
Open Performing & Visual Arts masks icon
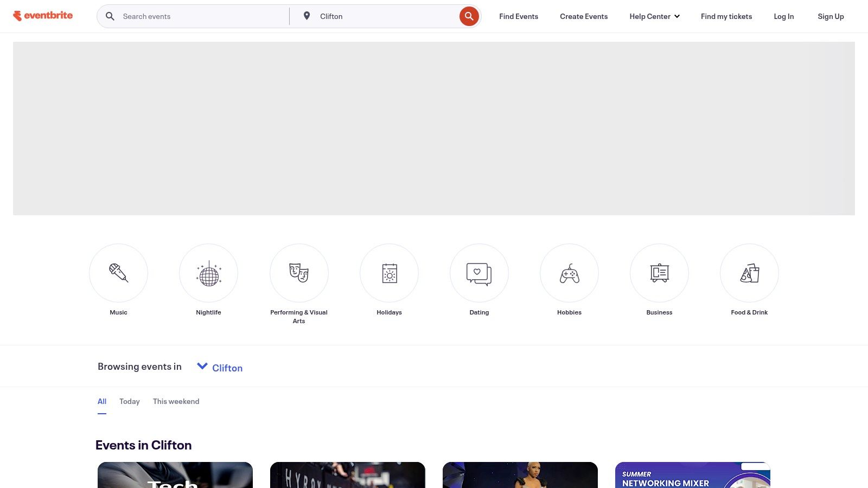pos(299,273)
